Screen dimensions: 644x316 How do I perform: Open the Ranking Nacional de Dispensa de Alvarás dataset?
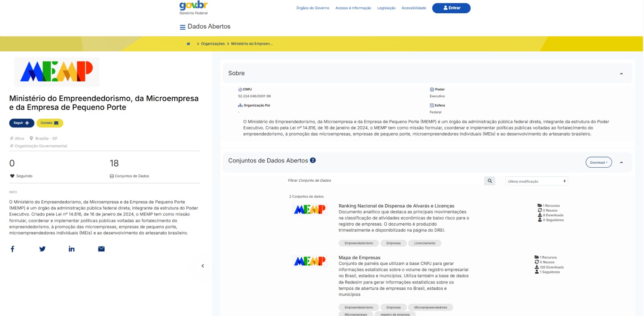pyautogui.click(x=396, y=206)
